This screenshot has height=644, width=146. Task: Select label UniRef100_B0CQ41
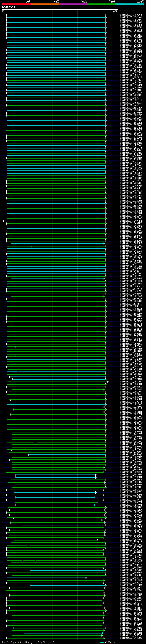coord(131,389)
